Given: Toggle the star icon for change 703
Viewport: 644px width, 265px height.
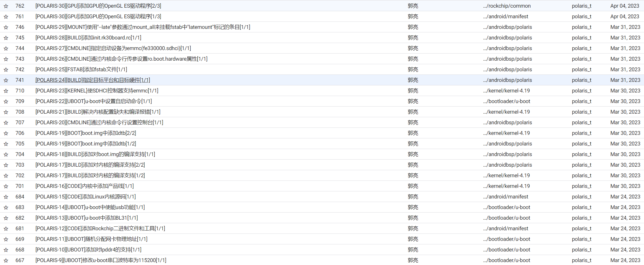Looking at the screenshot, I should point(6,165).
